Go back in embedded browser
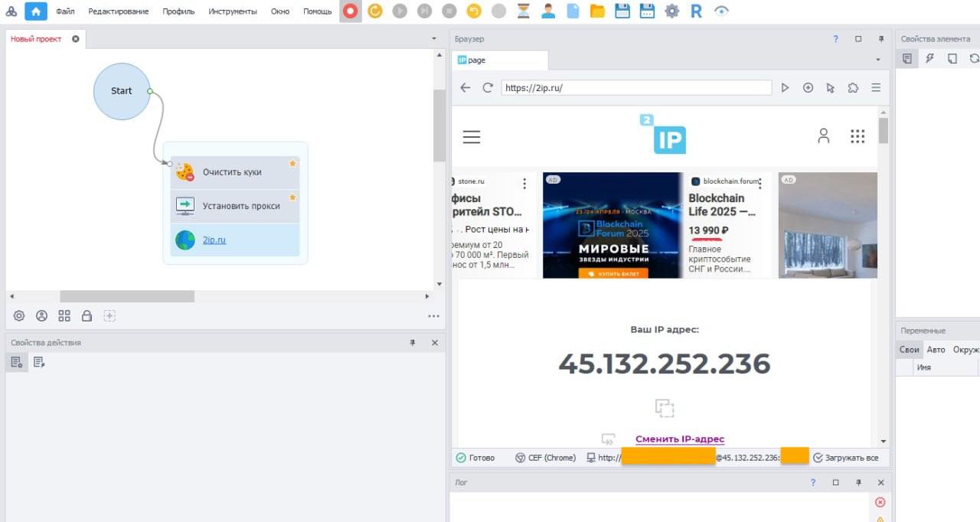The height and width of the screenshot is (522, 980). (465, 88)
